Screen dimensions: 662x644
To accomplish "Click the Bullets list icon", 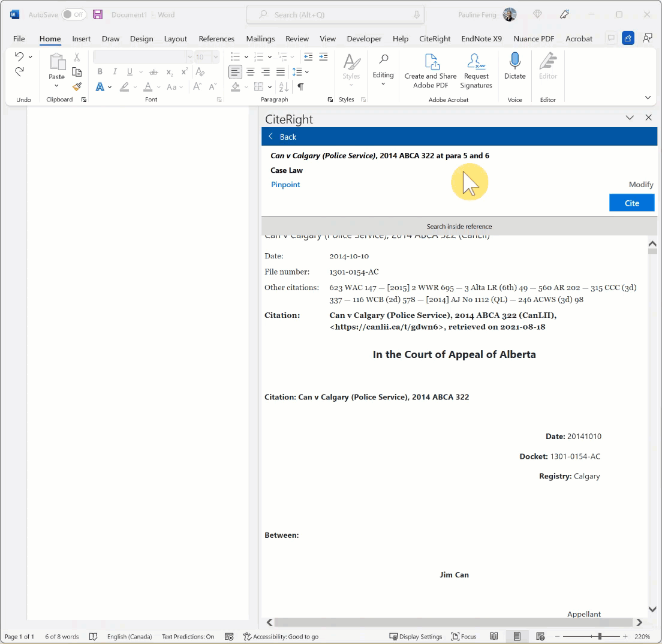I will [x=235, y=56].
